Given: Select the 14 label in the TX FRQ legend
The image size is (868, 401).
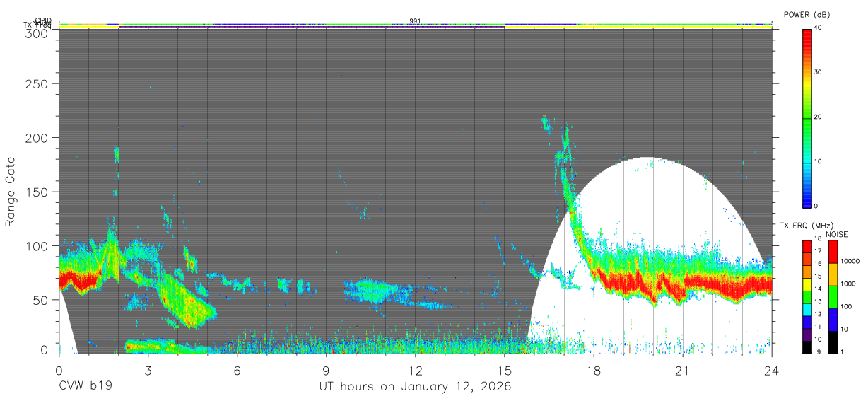Looking at the screenshot, I should (818, 289).
